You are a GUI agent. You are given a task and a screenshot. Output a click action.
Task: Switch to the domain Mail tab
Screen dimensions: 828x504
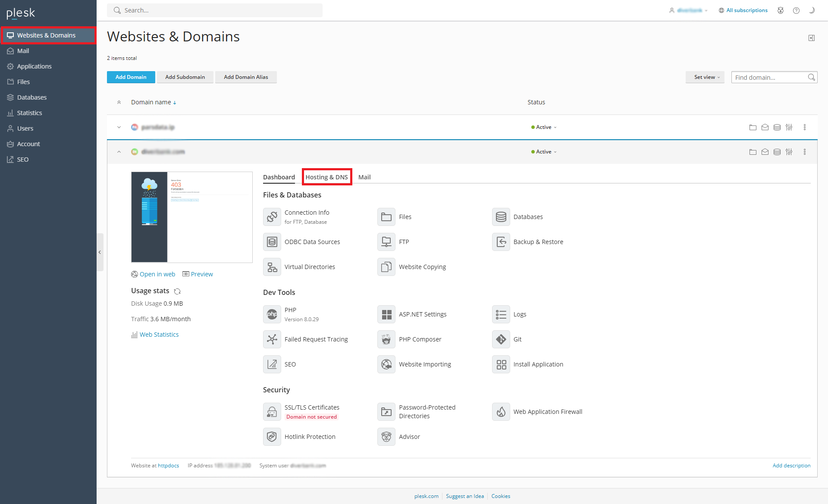(x=364, y=177)
